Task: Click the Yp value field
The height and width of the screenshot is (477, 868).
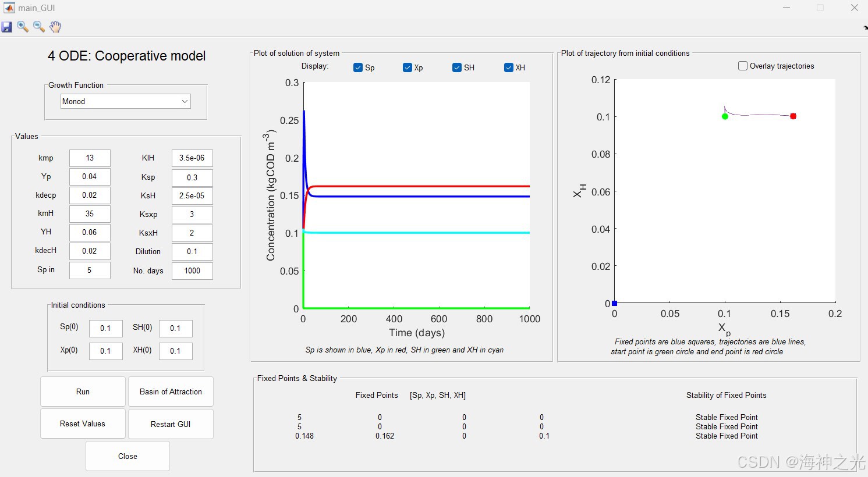Action: (90, 176)
